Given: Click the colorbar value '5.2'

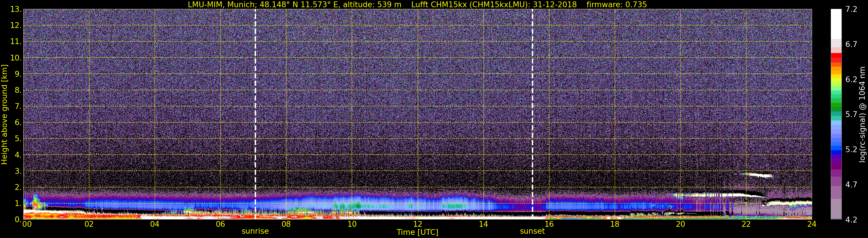Looking at the screenshot, I should click(x=852, y=150).
